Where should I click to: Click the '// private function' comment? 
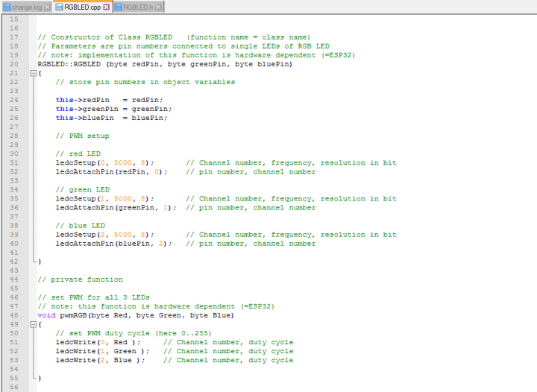[x=80, y=279]
